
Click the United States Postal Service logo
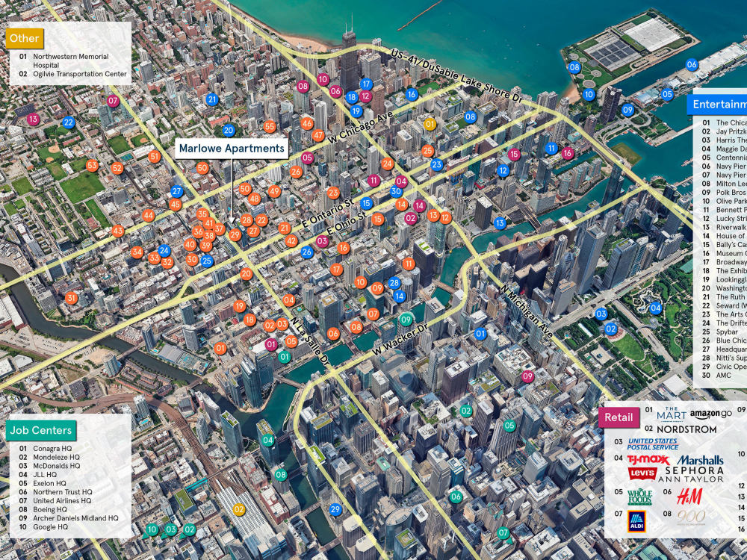654,443
